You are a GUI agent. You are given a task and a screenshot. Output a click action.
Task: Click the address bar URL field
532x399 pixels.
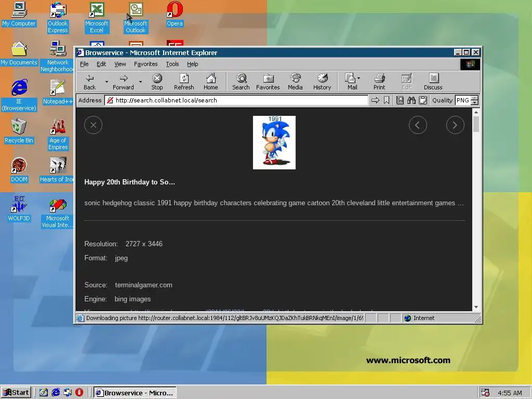(x=236, y=100)
